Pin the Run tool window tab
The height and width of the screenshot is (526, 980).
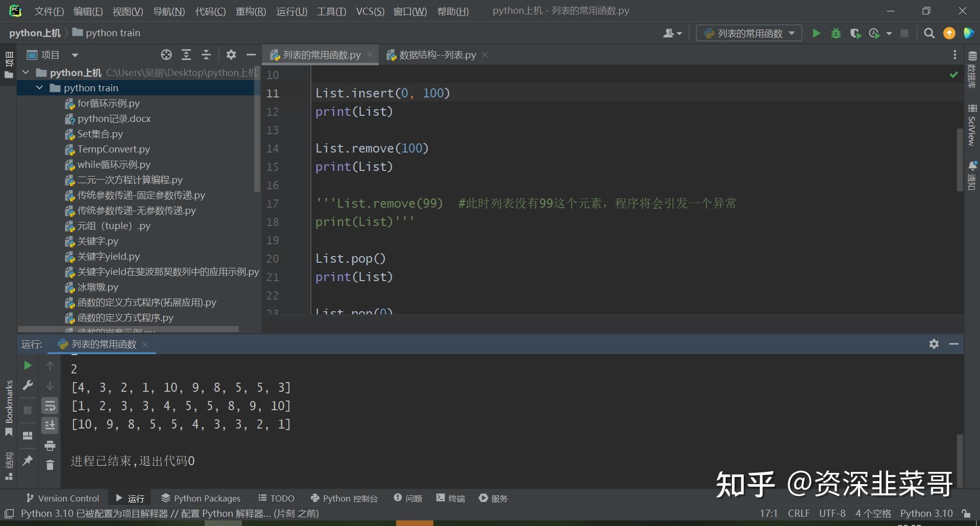[28, 461]
